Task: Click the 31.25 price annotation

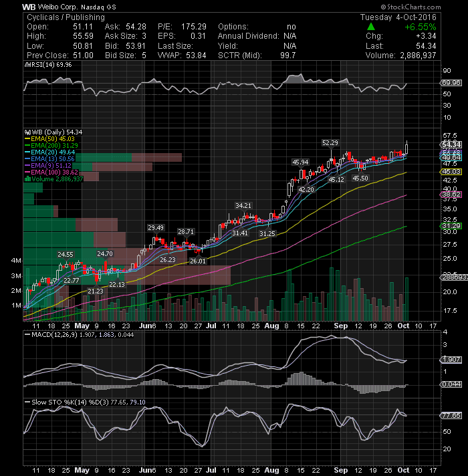Action: [x=267, y=233]
